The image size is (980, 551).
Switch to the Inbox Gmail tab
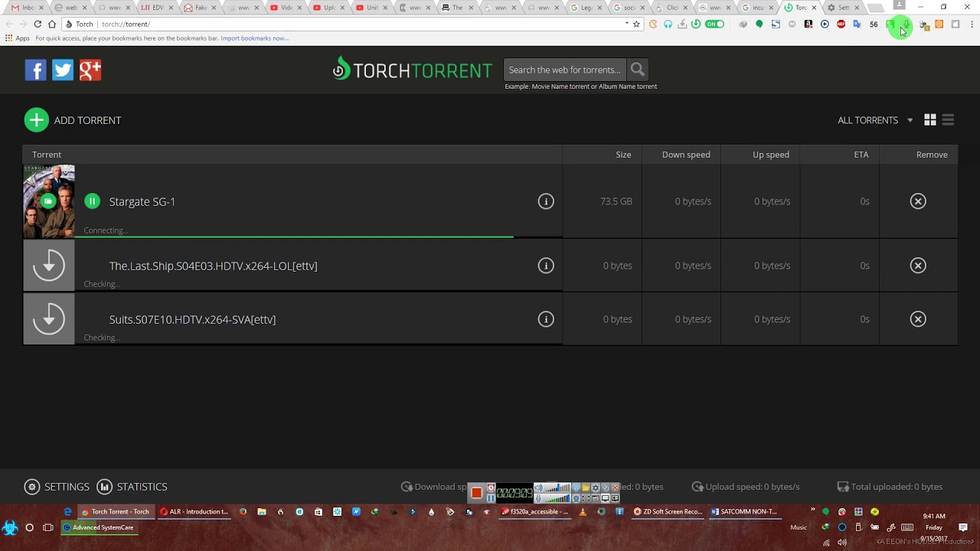[x=27, y=7]
